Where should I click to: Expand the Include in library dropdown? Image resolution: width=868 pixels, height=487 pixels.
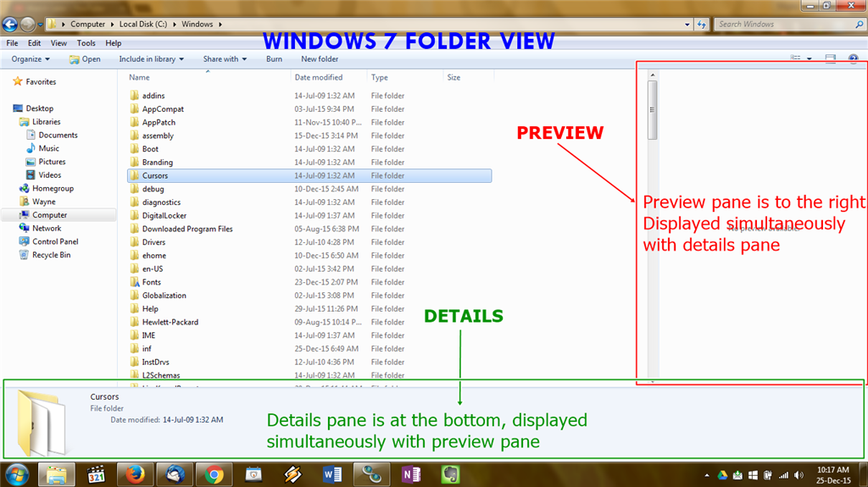151,58
